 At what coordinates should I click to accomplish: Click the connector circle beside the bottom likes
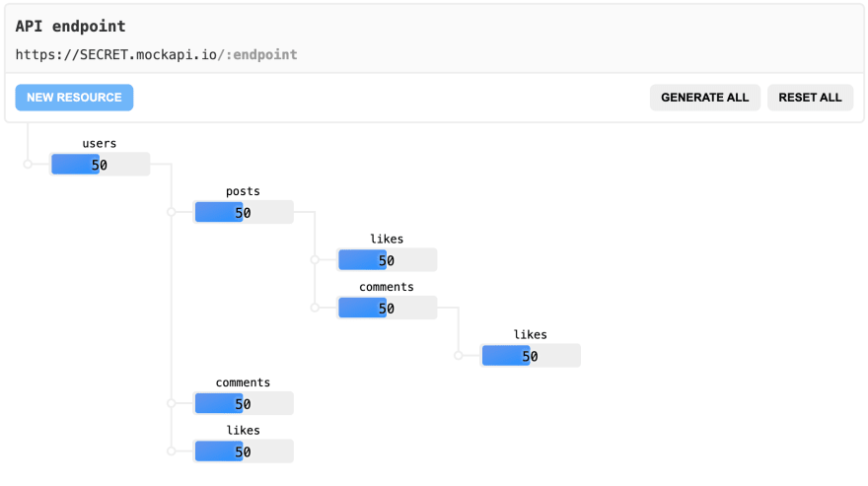(172, 451)
